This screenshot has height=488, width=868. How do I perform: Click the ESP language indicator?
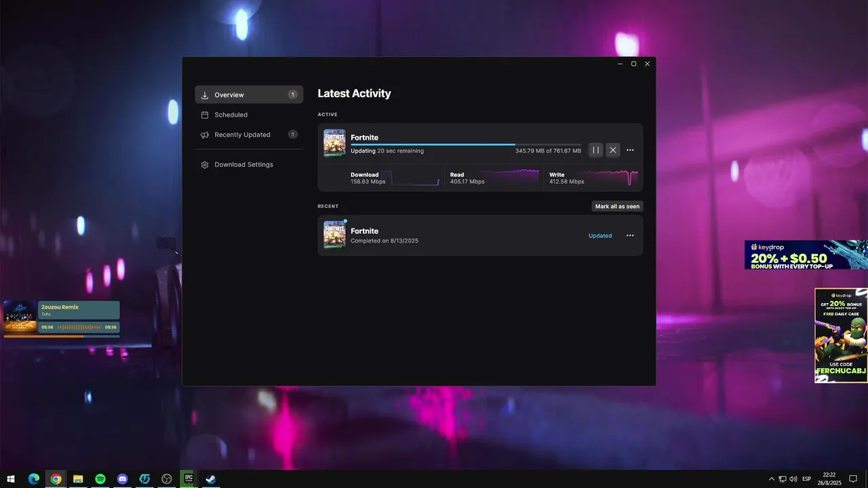tap(806, 479)
